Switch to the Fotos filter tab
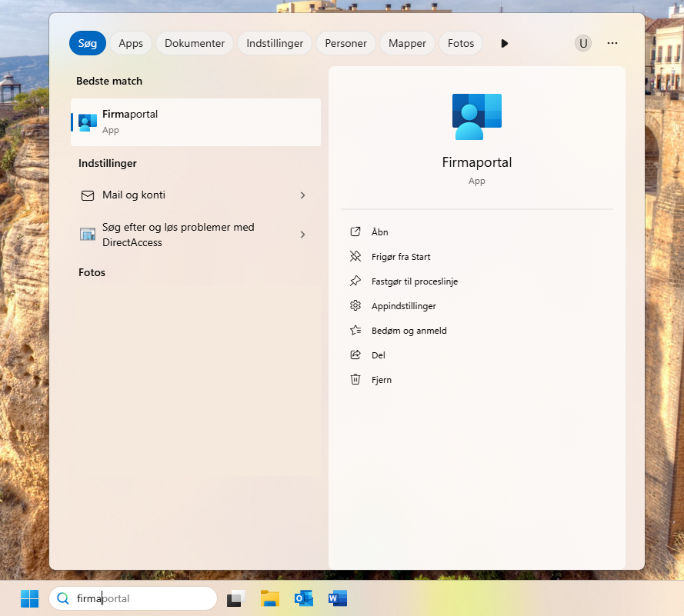 (461, 43)
